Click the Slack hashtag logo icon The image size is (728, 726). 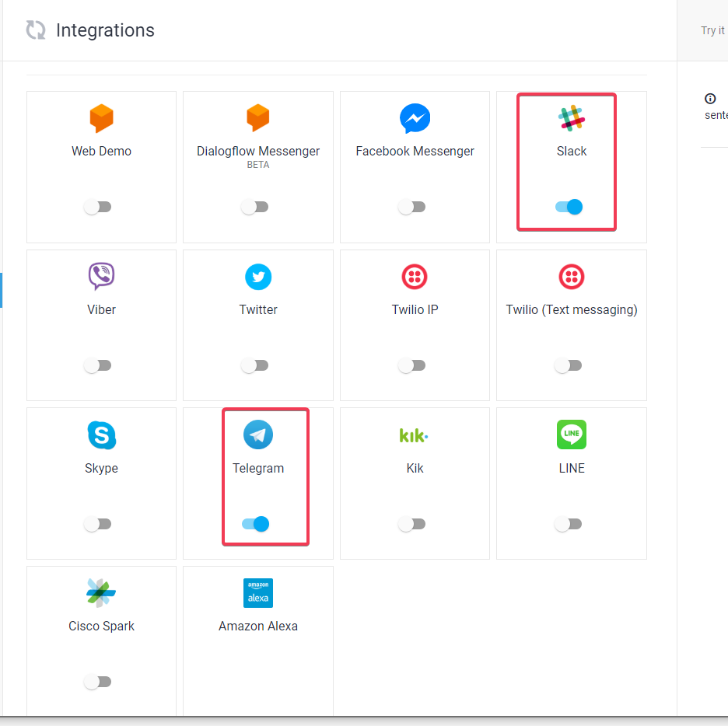tap(572, 118)
